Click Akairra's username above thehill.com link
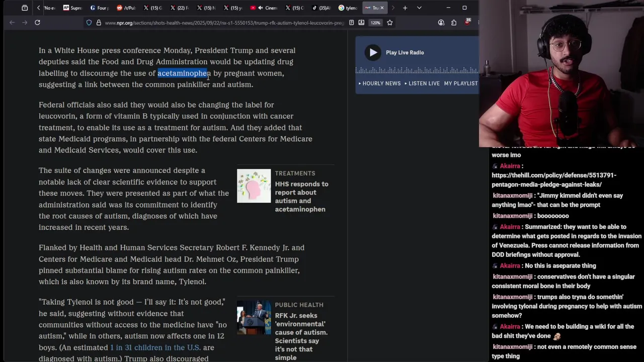644x362 pixels. 510,166
